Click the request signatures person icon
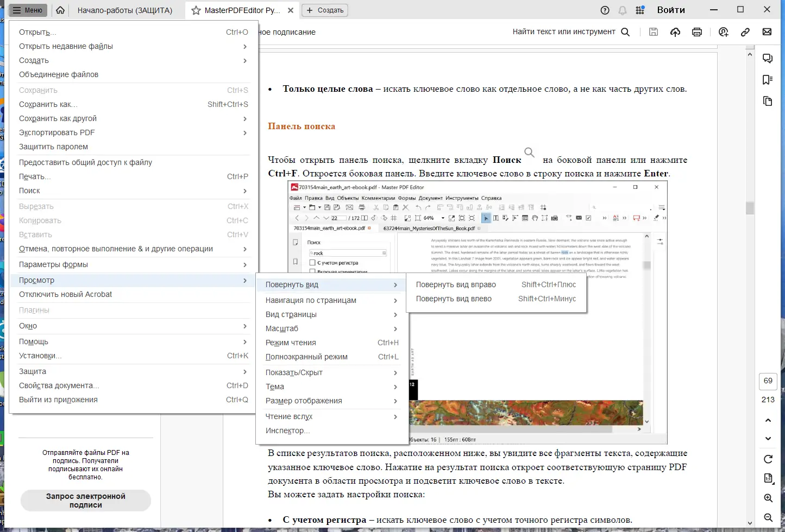 [723, 32]
